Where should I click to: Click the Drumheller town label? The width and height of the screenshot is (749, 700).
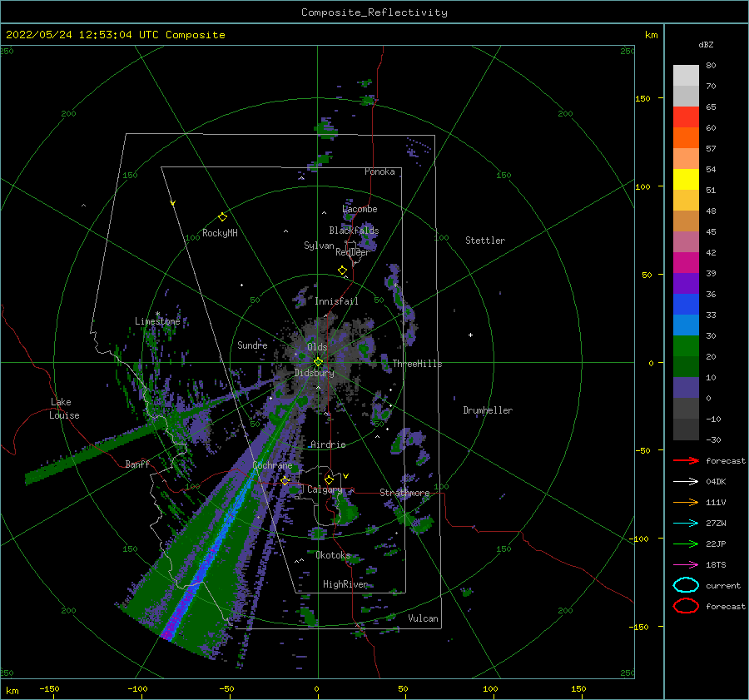pos(488,410)
